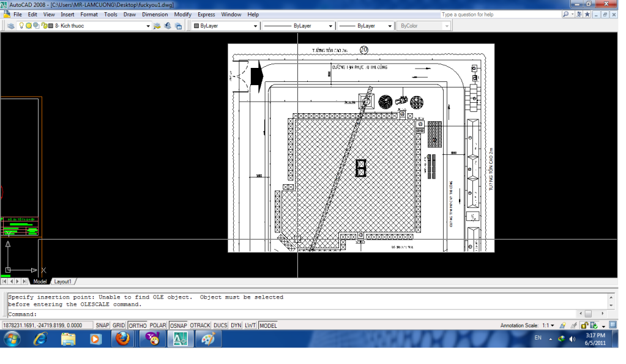Open Firefox from taskbar
Screen dimensions: 626x364
(x=122, y=340)
